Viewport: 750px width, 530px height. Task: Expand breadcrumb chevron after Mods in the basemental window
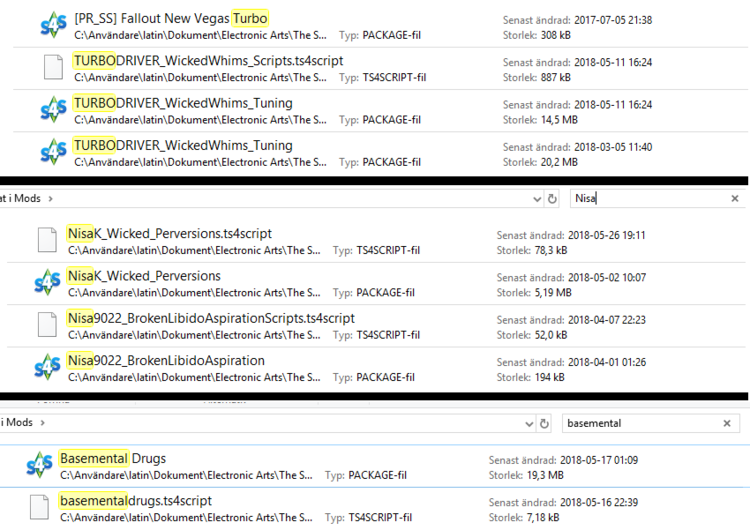(43, 423)
